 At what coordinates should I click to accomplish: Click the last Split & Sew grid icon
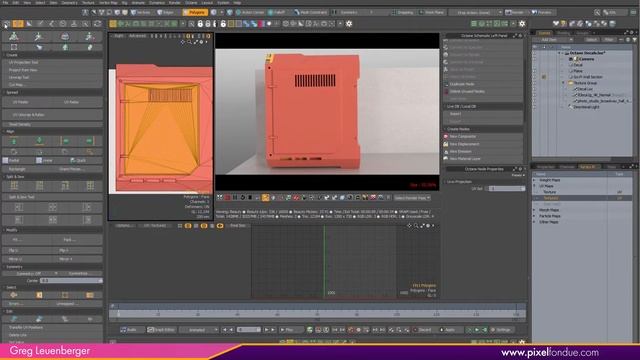click(90, 186)
